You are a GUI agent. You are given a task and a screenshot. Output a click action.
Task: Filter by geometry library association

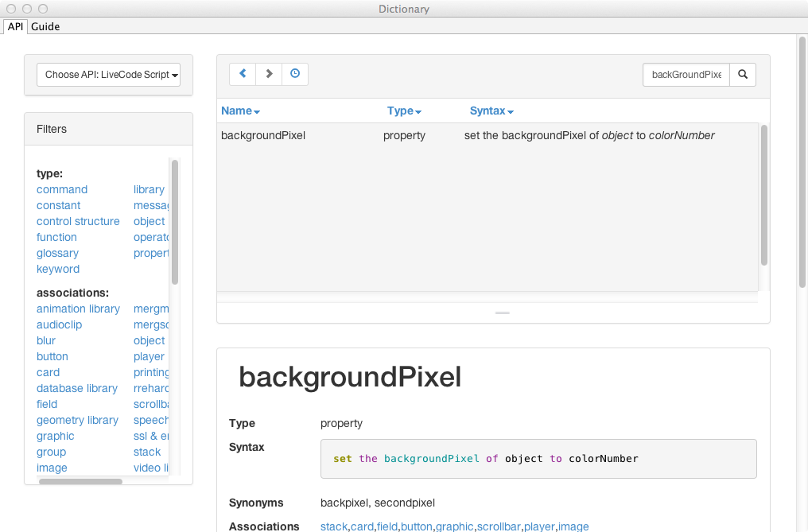click(x=77, y=420)
